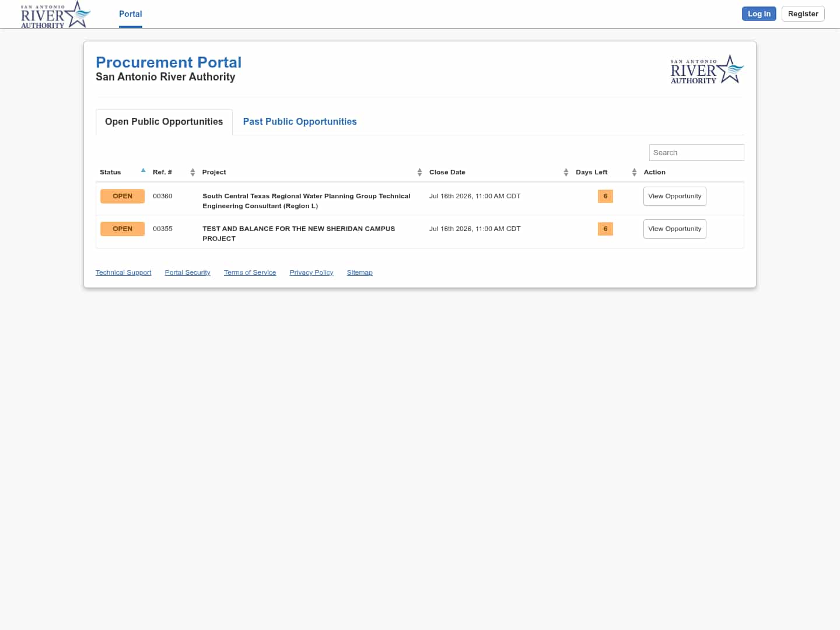Click the Project column header
Viewport: 840px width, 630px height.
[214, 172]
